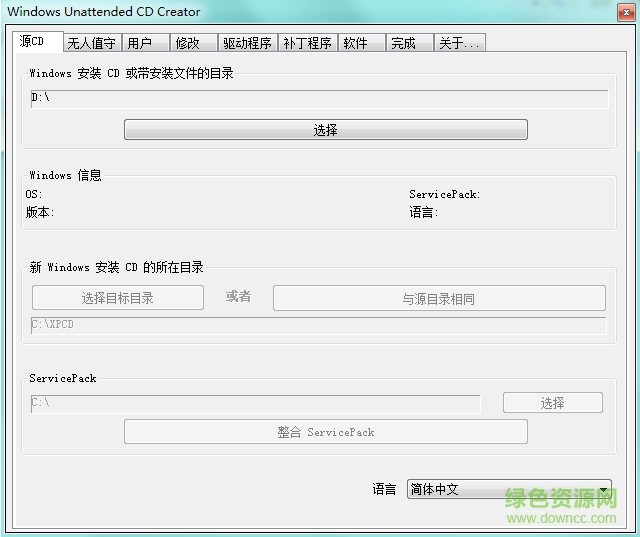Open the 补丁程序 tab
Screen dimensions: 640x537
pos(308,42)
